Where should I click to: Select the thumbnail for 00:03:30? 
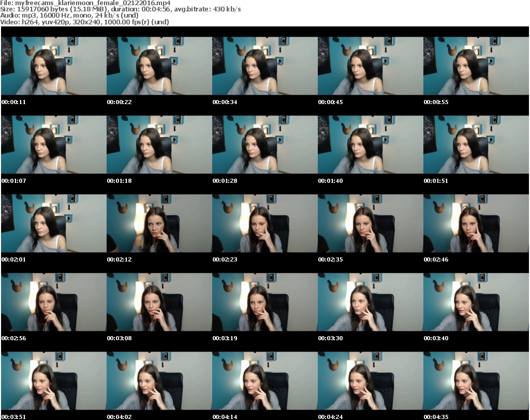[x=370, y=302]
